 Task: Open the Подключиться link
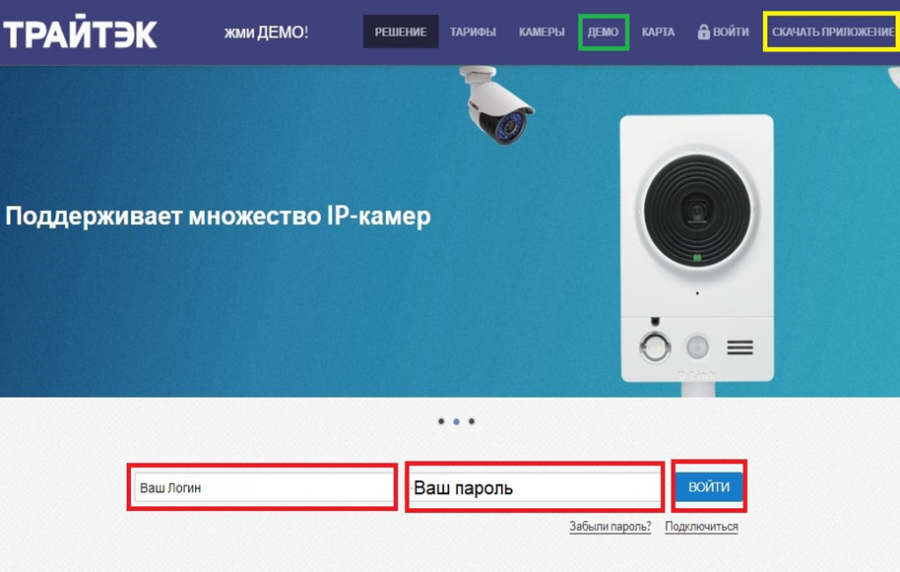[x=701, y=527]
